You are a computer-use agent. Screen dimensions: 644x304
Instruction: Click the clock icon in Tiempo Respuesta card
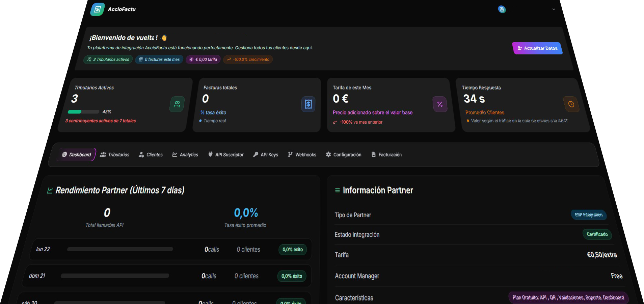click(571, 104)
